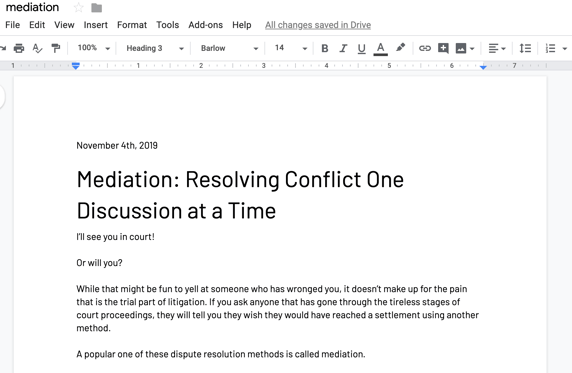Add a comment using the comment icon
572x373 pixels.
click(443, 48)
